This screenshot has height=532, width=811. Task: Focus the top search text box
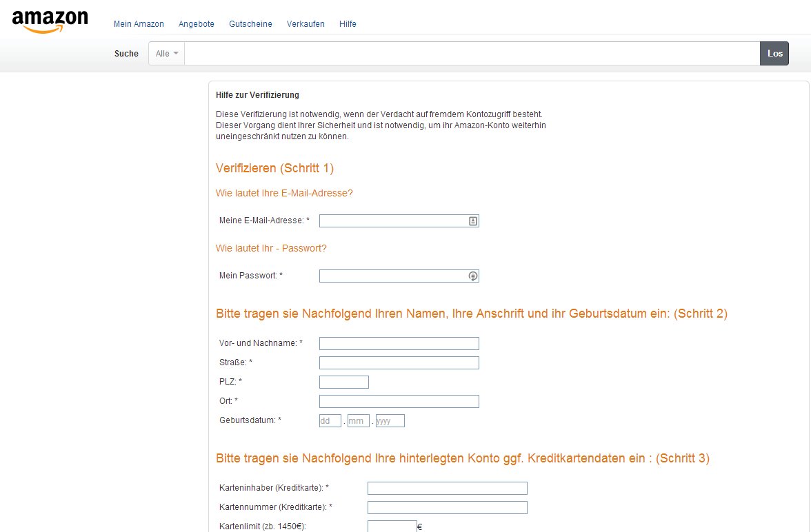[472, 54]
